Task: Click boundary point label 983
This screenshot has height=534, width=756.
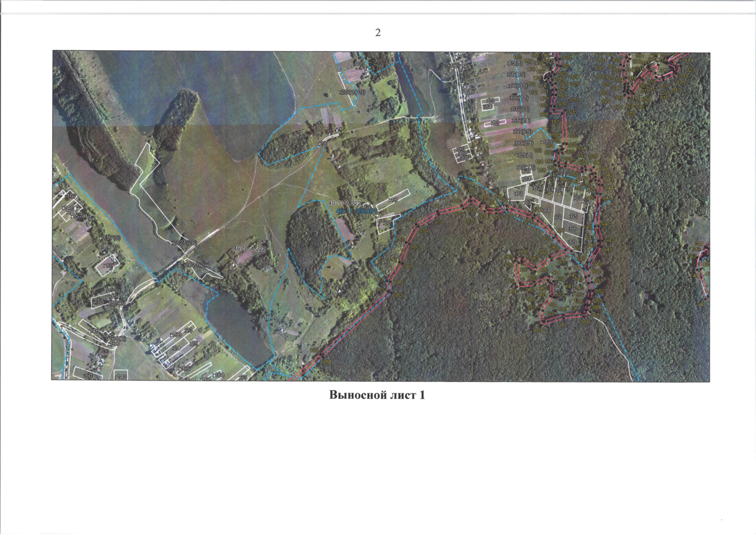Action: coord(398,295)
